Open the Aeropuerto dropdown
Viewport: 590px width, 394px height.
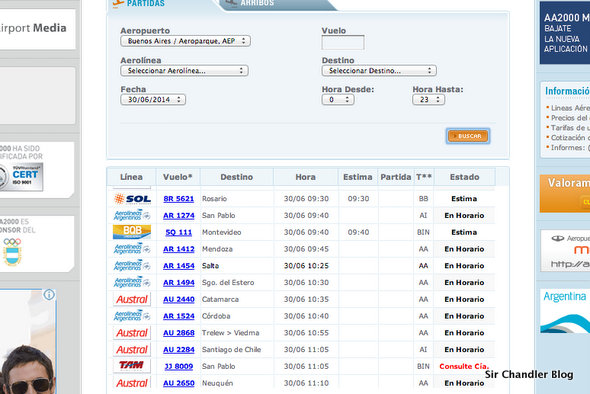(x=186, y=41)
